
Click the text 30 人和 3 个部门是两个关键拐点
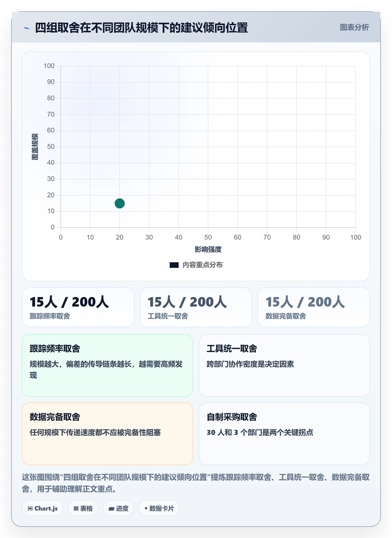tap(260, 432)
